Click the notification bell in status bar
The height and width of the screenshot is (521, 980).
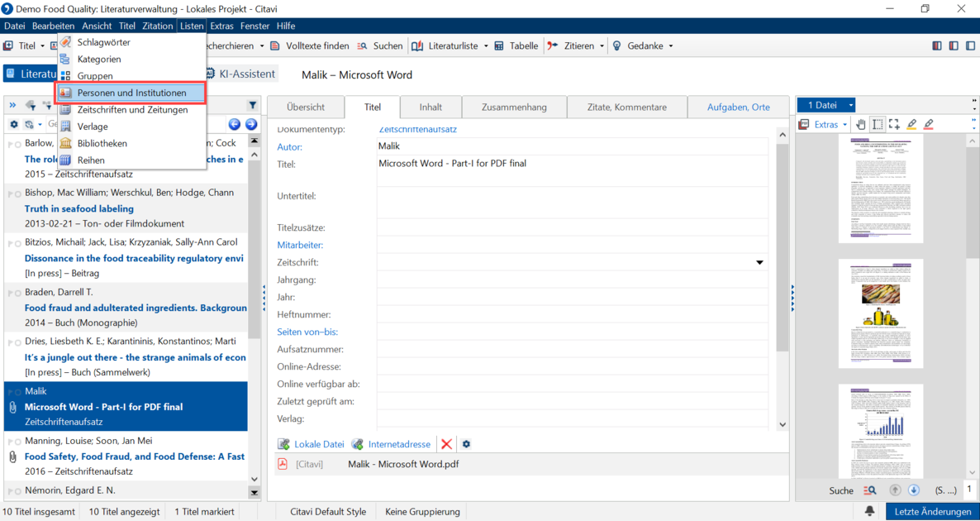tap(869, 511)
